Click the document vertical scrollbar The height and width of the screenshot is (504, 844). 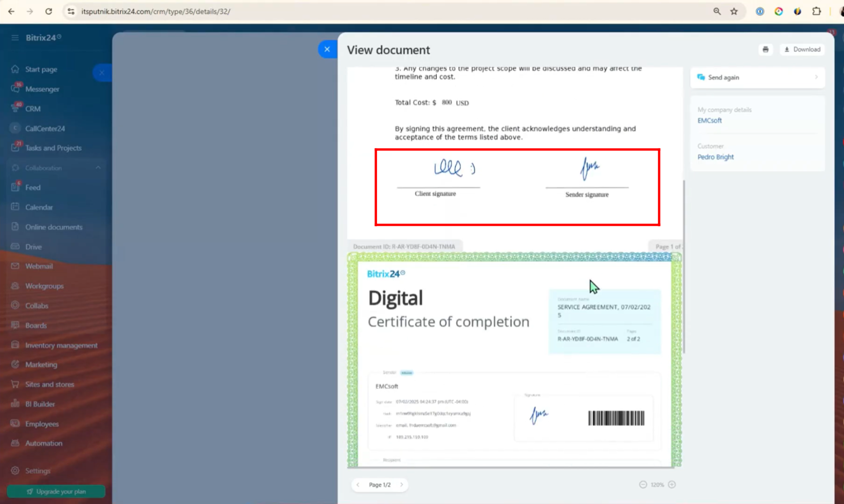[x=684, y=266]
